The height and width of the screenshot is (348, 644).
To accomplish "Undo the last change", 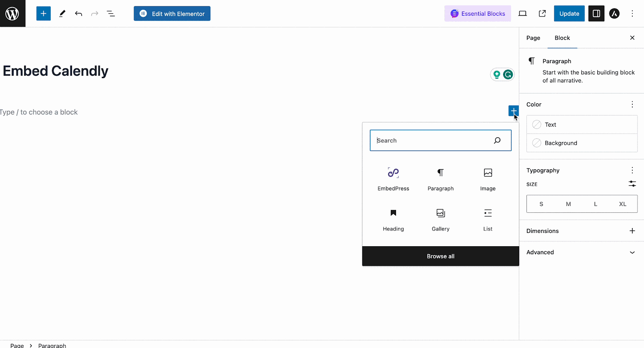I will (x=78, y=13).
